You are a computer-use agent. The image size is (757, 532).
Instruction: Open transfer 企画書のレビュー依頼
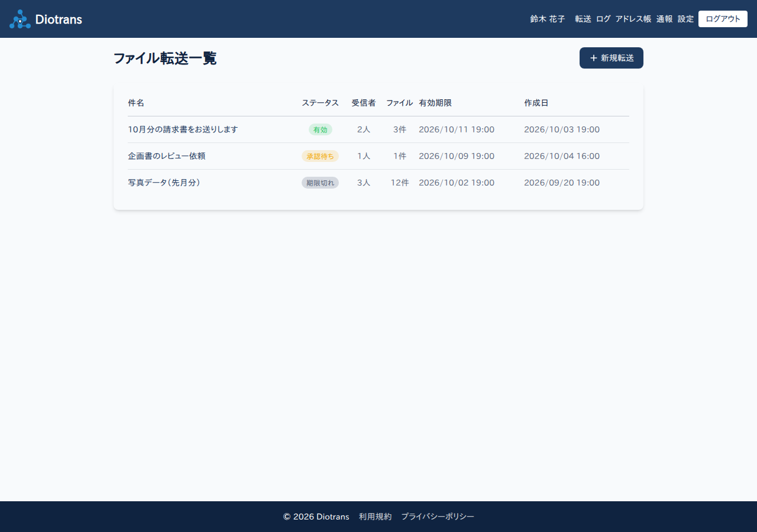(x=167, y=156)
